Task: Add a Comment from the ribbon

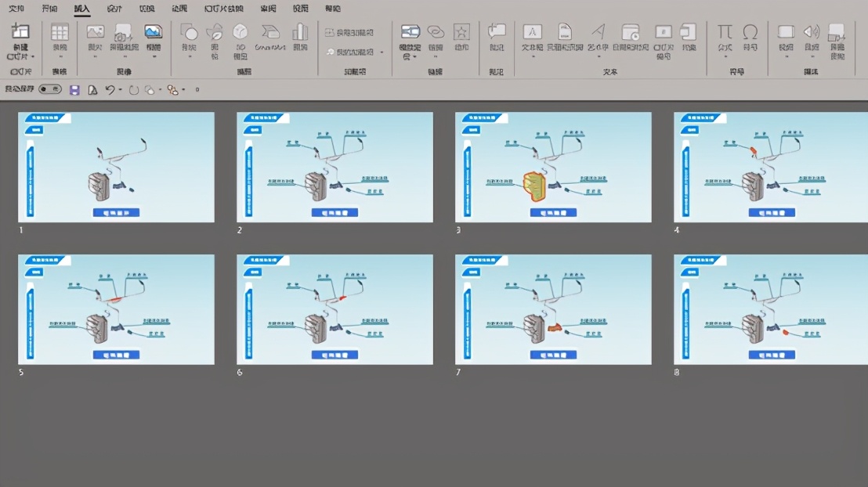Action: click(x=497, y=31)
